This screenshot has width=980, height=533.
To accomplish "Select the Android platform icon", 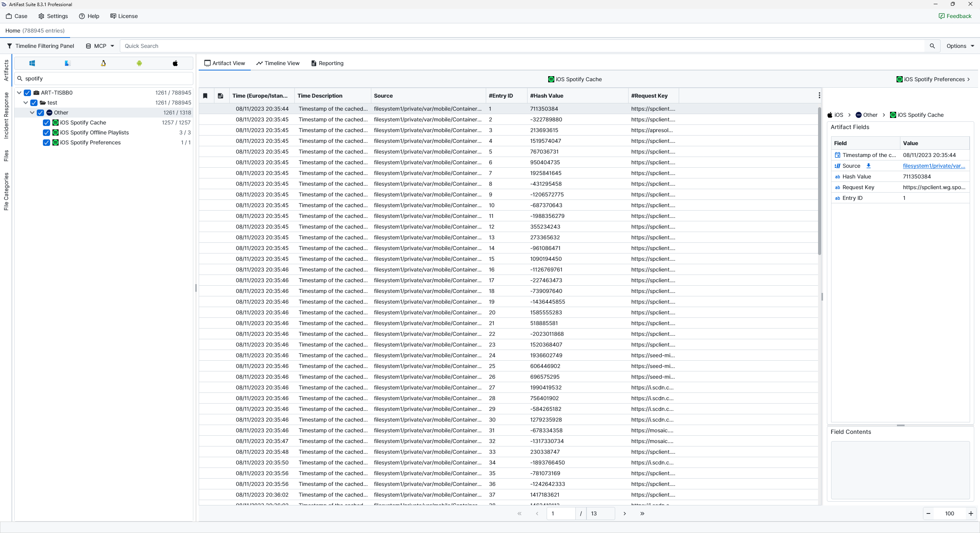I will 139,63.
